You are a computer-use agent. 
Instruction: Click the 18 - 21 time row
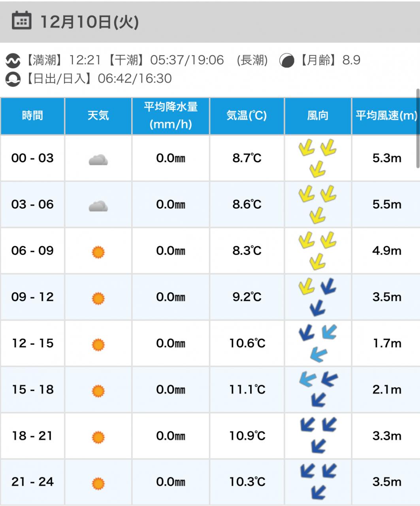click(x=32, y=436)
